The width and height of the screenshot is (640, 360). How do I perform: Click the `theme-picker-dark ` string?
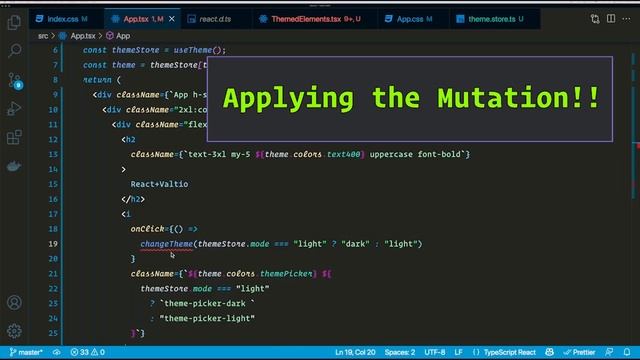pyautogui.click(x=207, y=304)
